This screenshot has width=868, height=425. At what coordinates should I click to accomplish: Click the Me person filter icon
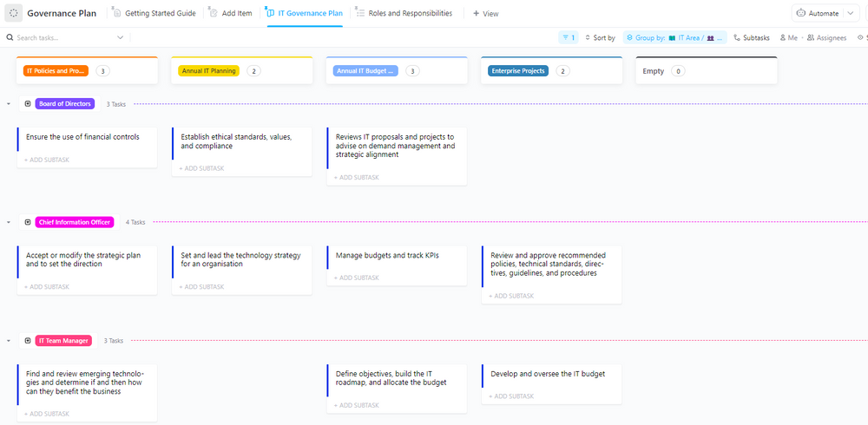783,38
